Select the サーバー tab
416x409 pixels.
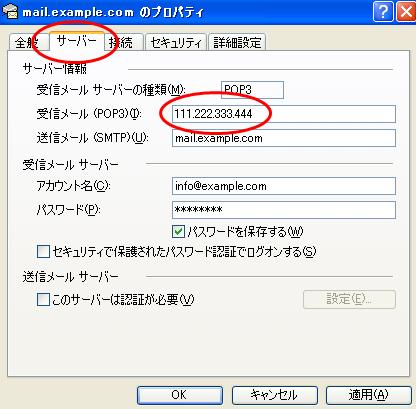pyautogui.click(x=77, y=41)
